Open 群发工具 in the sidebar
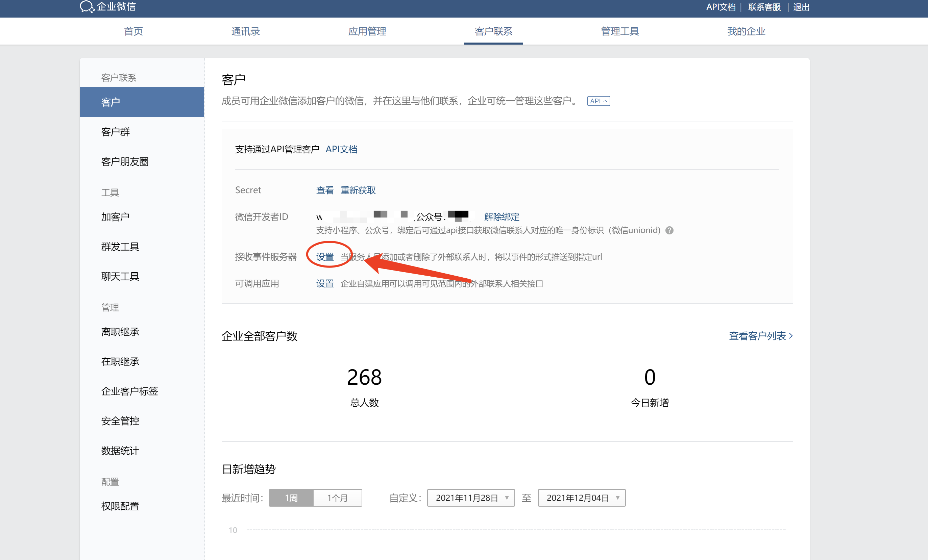The image size is (928, 560). (120, 247)
